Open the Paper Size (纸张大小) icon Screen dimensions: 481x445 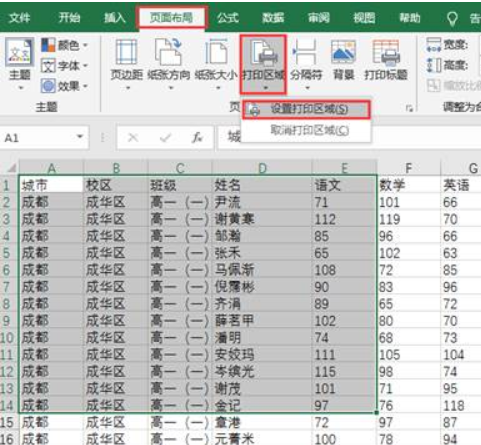pos(216,52)
